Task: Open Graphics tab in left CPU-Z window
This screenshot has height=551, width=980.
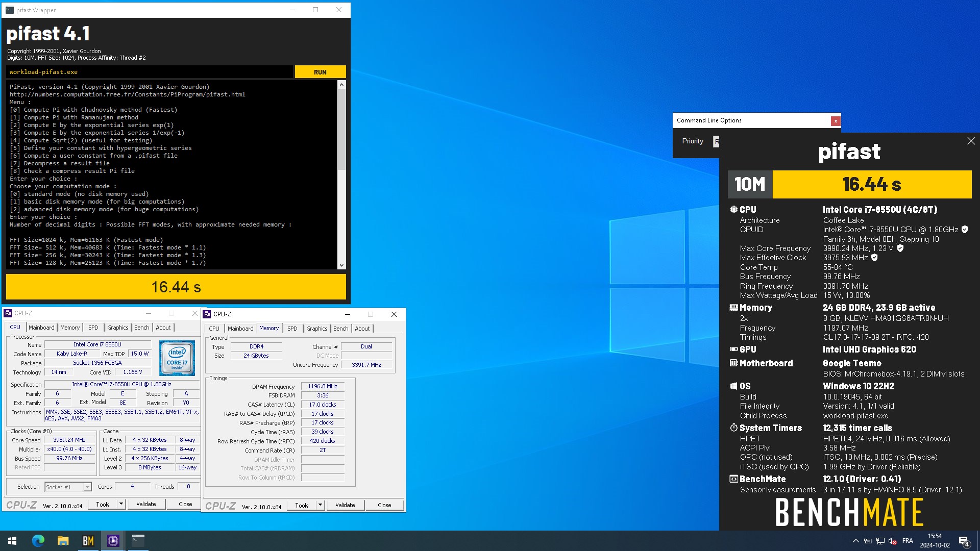Action: [x=117, y=328]
